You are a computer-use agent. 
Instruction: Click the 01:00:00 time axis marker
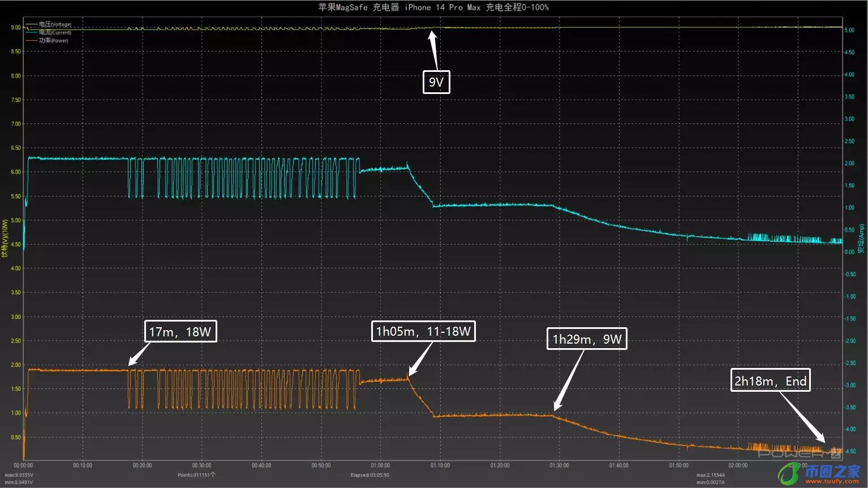tap(380, 465)
